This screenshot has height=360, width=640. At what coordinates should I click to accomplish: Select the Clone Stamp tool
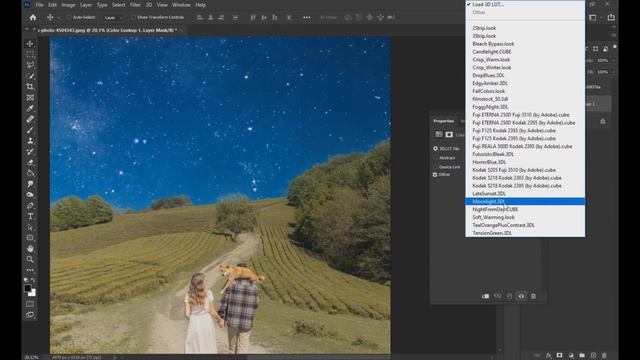pyautogui.click(x=30, y=140)
